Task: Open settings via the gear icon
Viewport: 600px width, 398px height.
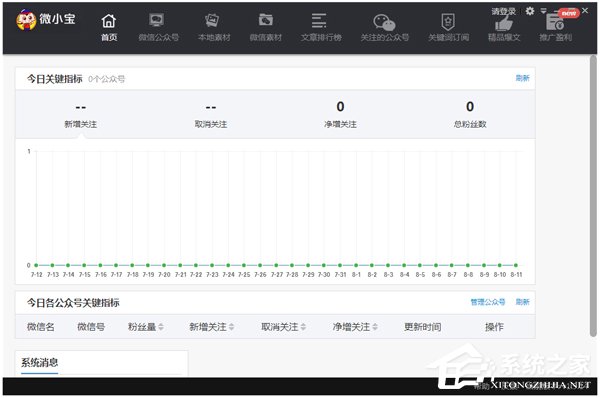Action: [530, 11]
